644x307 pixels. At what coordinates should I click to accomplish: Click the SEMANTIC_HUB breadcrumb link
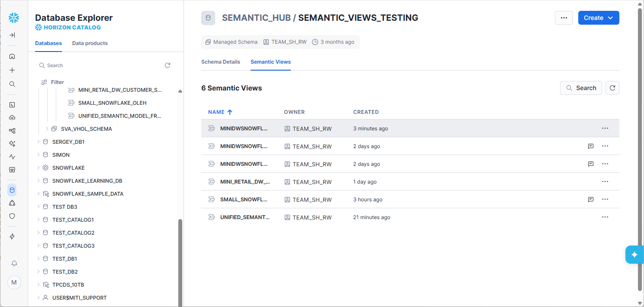[x=256, y=18]
